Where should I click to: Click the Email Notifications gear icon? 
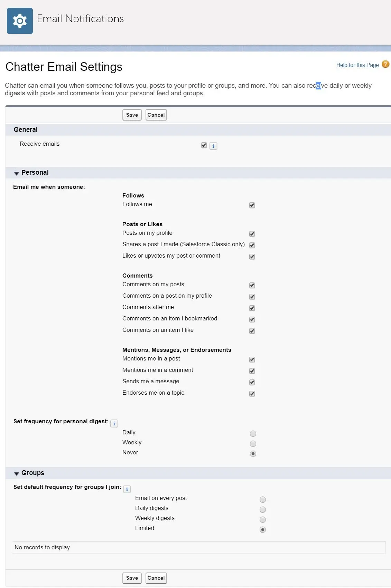click(x=20, y=21)
